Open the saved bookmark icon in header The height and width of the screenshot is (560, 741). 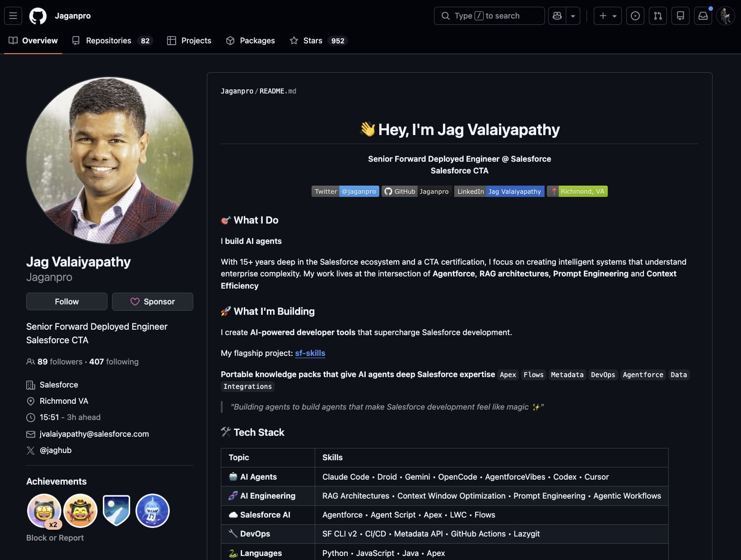[x=680, y=15]
